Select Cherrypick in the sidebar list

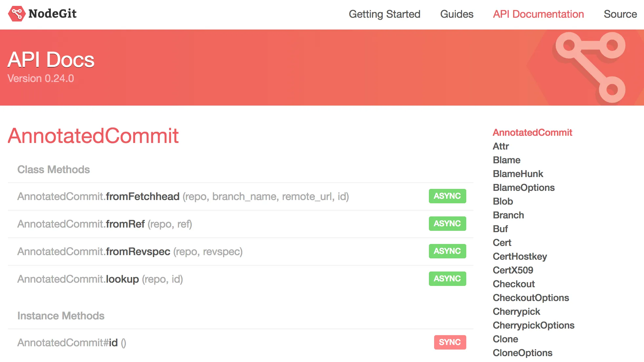click(x=516, y=312)
